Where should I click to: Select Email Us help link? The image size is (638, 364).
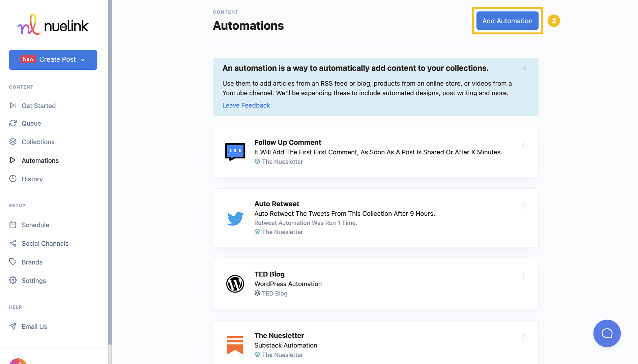coord(34,326)
